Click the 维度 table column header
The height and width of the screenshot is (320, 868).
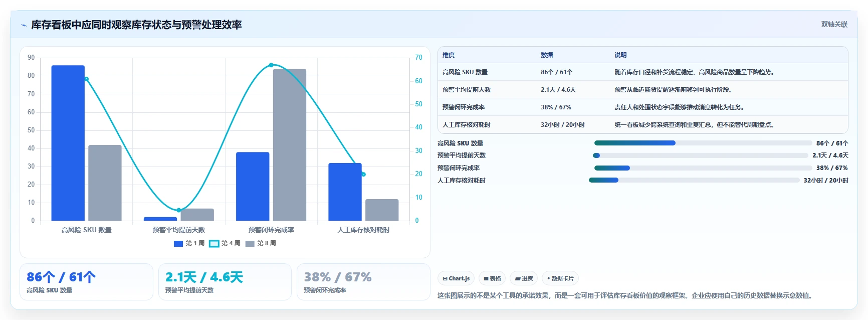pos(449,55)
